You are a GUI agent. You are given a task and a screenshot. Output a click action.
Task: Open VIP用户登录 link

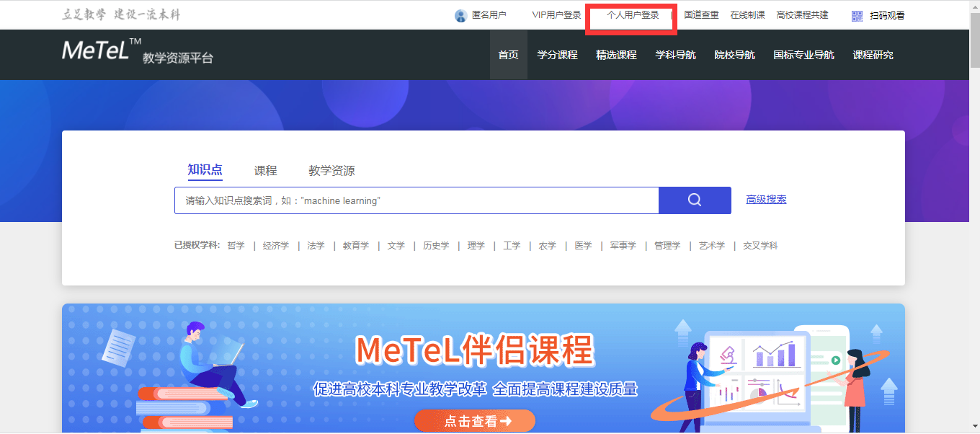pos(556,15)
